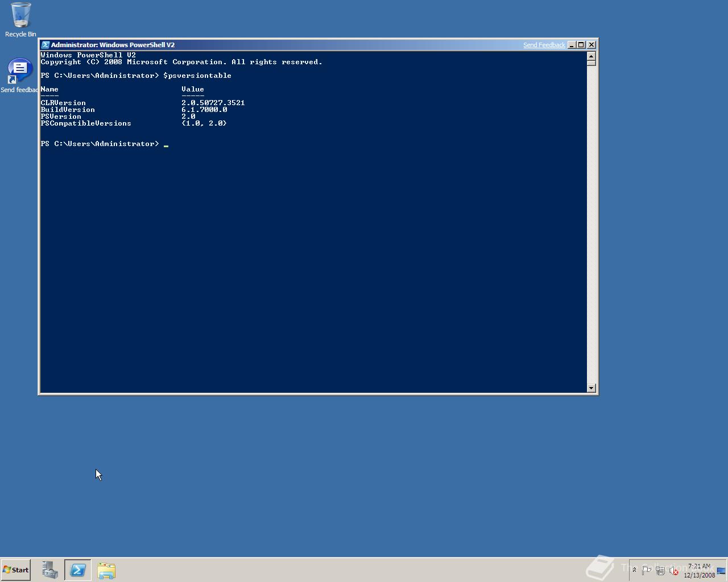Close the PowerShell window
Image resolution: width=728 pixels, height=582 pixels.
[x=591, y=45]
